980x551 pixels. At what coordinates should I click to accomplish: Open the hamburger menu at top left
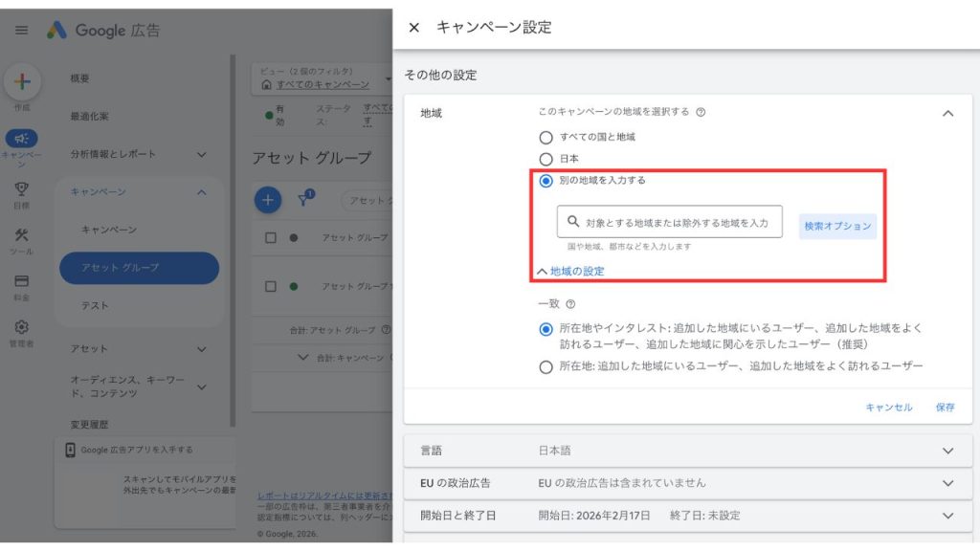(21, 30)
